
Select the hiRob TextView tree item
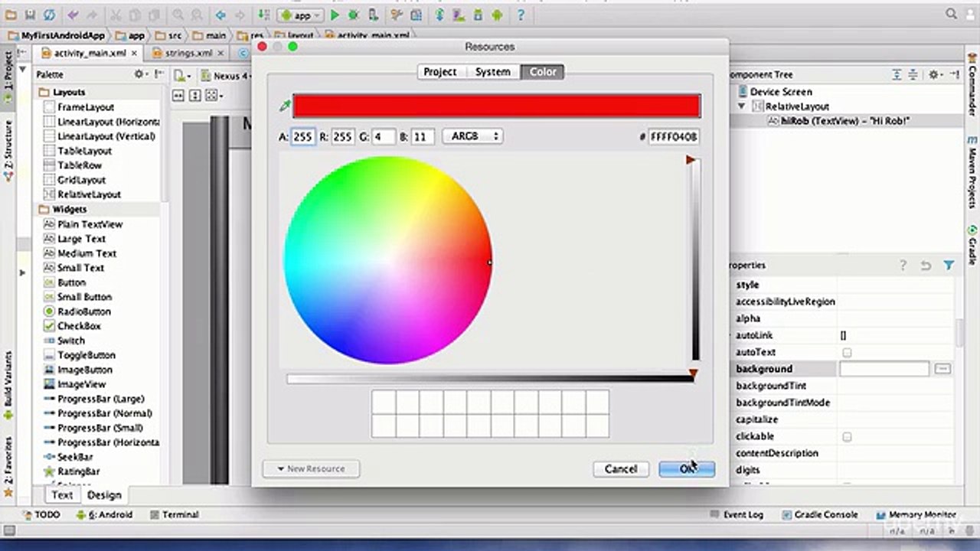pyautogui.click(x=838, y=121)
